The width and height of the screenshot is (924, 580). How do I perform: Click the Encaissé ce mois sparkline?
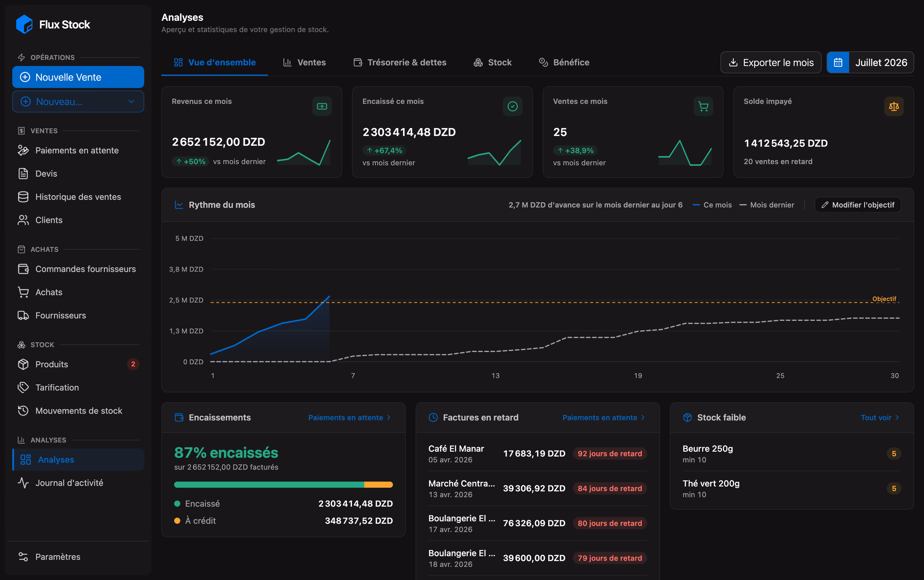[x=494, y=153]
